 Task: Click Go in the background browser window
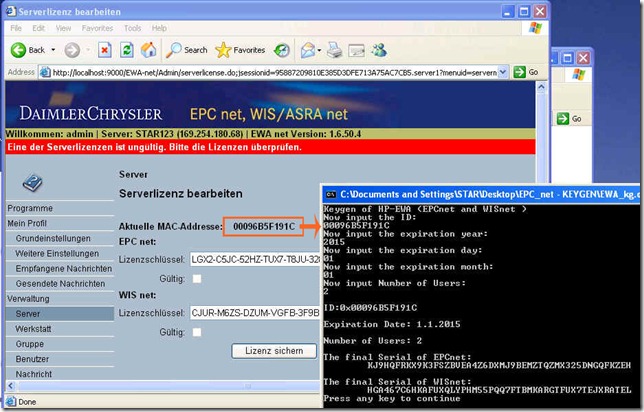pyautogui.click(x=569, y=119)
